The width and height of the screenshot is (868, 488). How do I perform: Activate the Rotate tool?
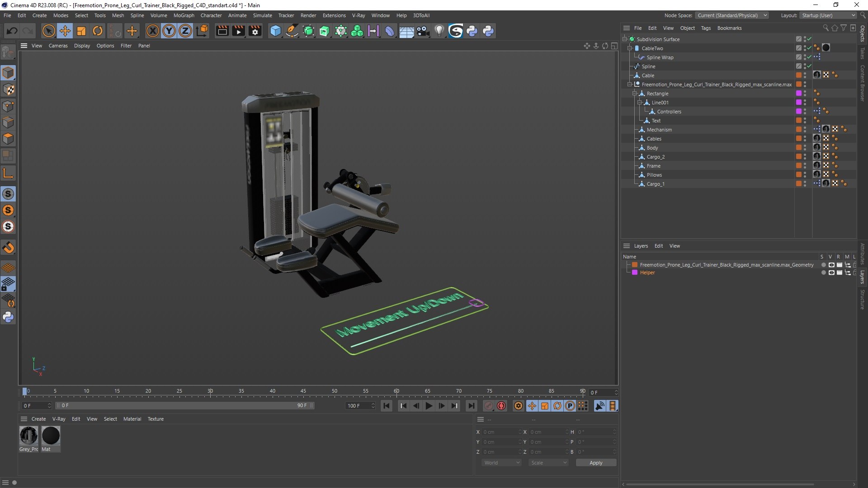[x=98, y=31]
